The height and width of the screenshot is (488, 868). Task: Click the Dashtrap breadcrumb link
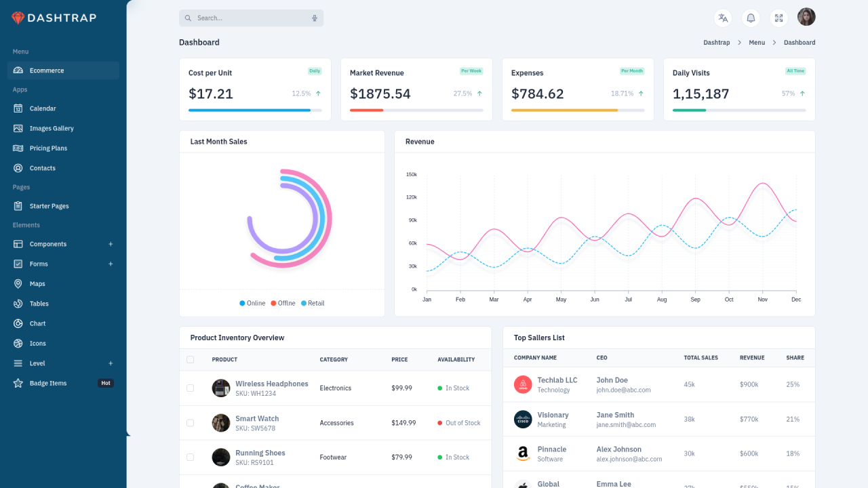(x=717, y=42)
